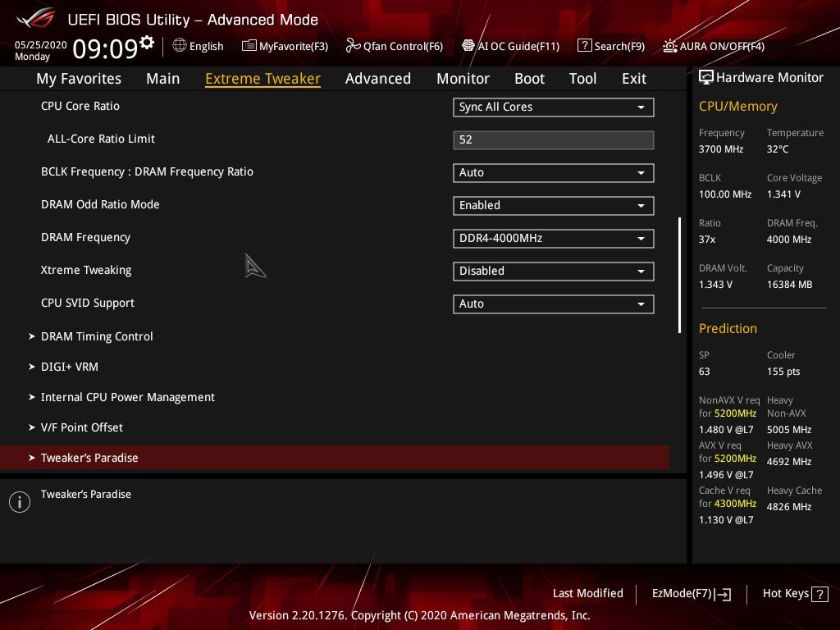Click the 155 pts cooler value
Screen dimensions: 840x630
coord(783,372)
